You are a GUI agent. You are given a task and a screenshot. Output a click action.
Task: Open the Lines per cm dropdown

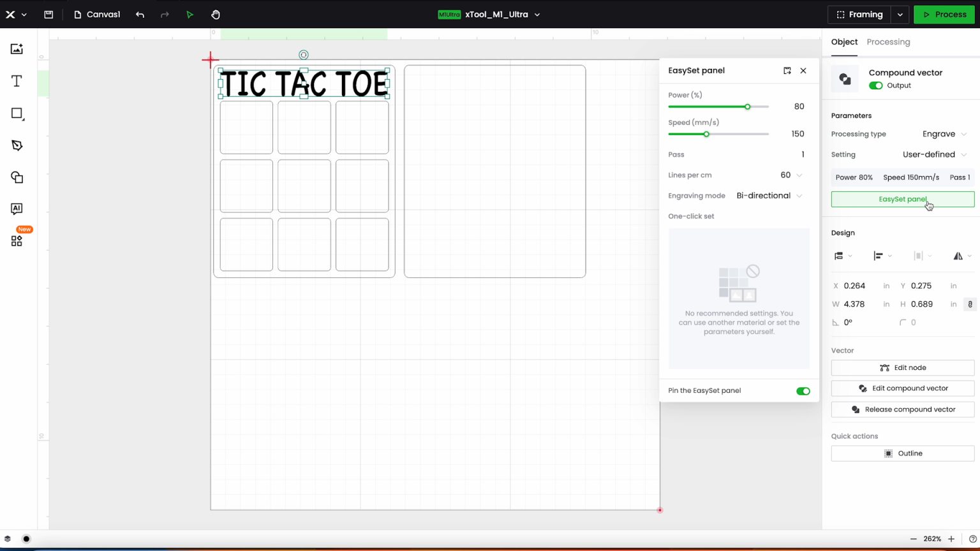coord(791,175)
